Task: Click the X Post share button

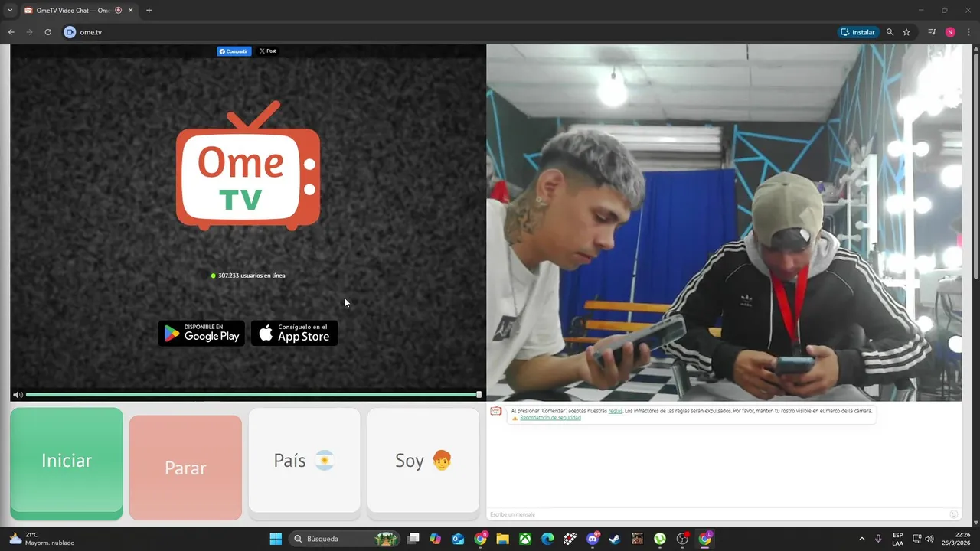Action: 267,51
